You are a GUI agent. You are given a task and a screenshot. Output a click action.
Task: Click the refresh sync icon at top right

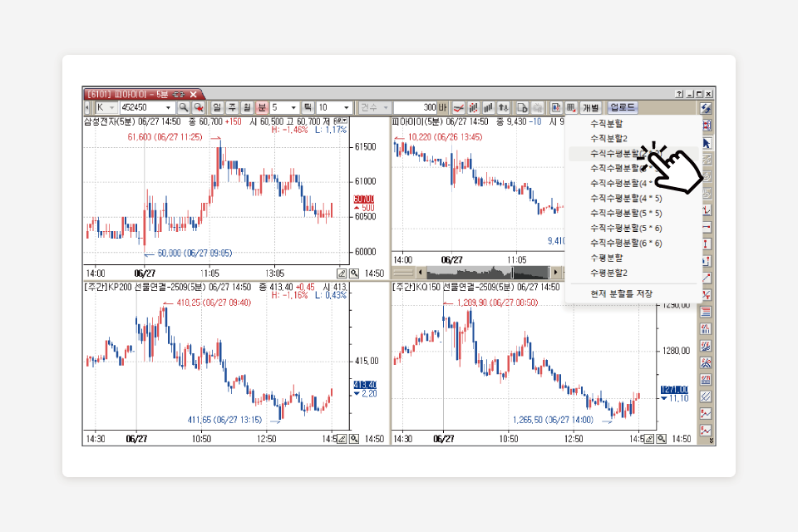point(707,108)
